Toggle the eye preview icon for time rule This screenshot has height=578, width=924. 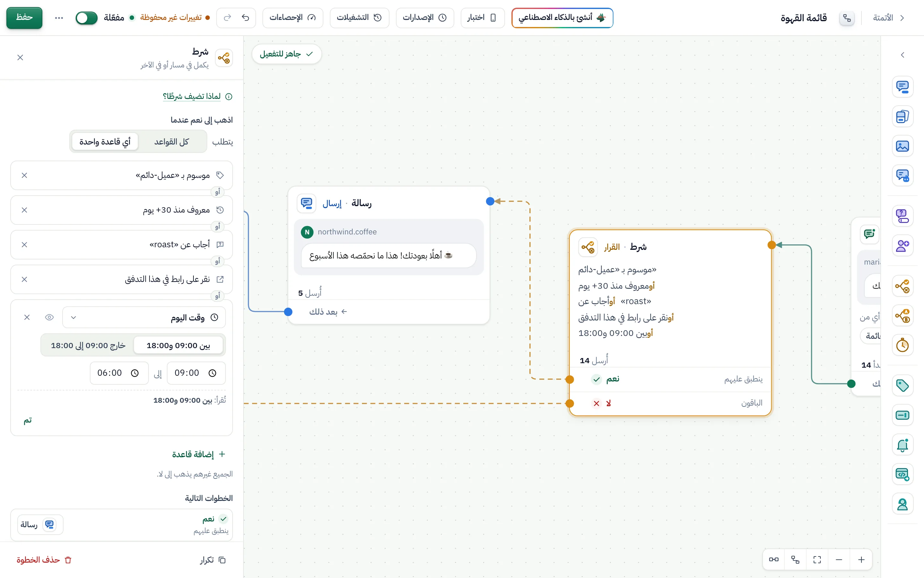(x=49, y=317)
